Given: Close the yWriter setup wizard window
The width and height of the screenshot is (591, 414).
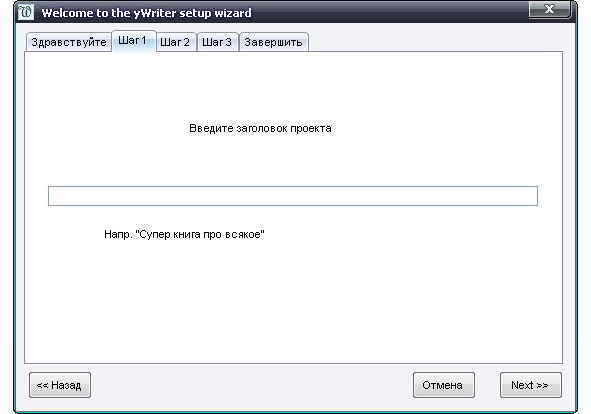Looking at the screenshot, I should [x=550, y=9].
